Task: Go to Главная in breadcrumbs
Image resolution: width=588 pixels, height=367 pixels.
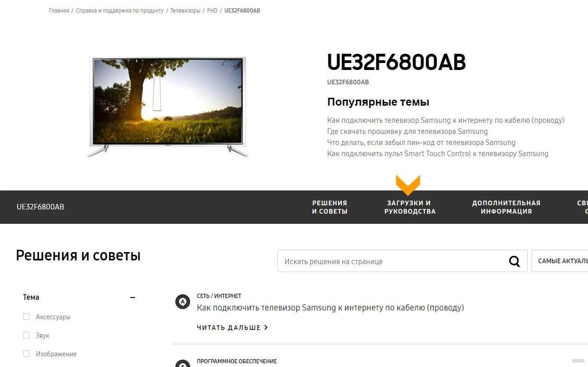Action: (x=59, y=11)
